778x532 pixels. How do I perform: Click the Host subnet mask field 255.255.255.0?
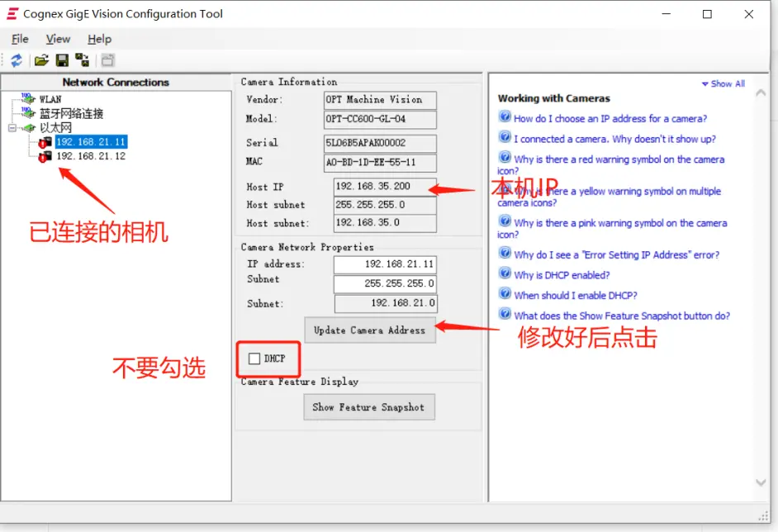pyautogui.click(x=385, y=205)
